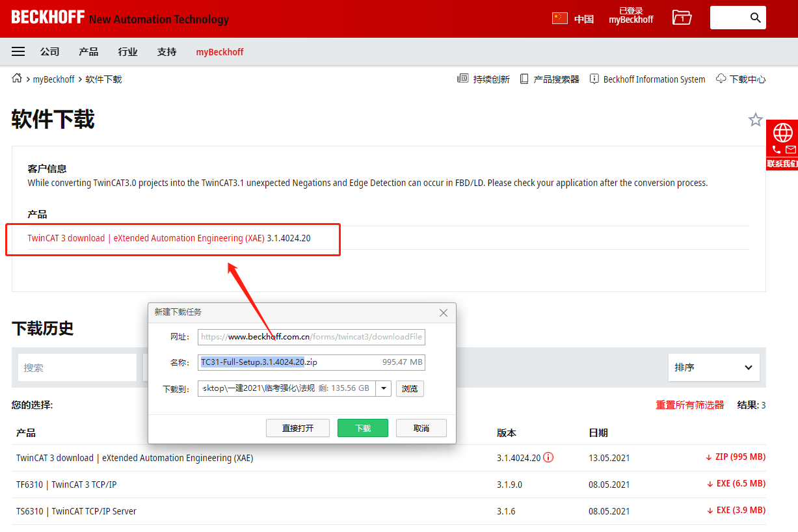
Task: Download the EXE (3.9 MB) file
Action: [x=736, y=511]
